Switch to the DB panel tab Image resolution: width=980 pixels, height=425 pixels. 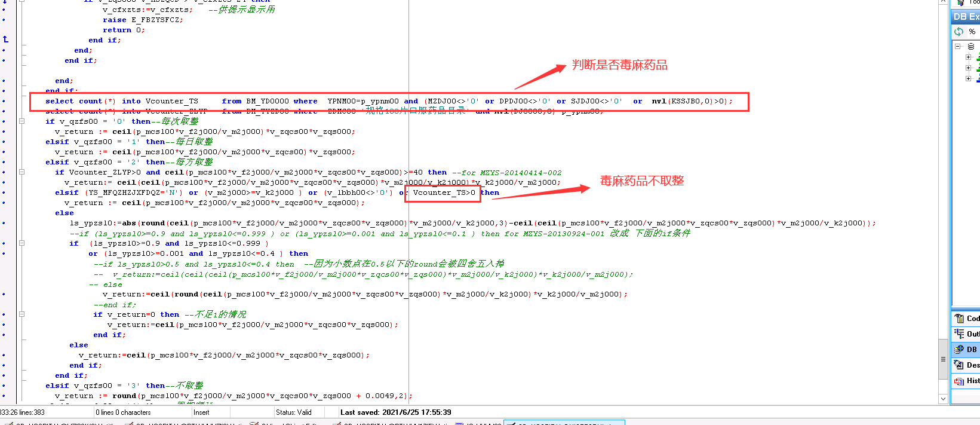click(x=966, y=350)
